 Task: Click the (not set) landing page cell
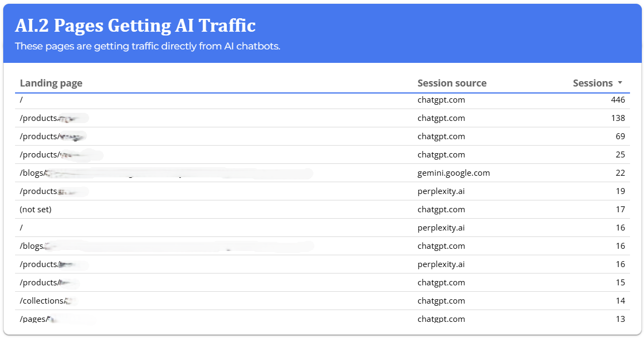click(35, 210)
